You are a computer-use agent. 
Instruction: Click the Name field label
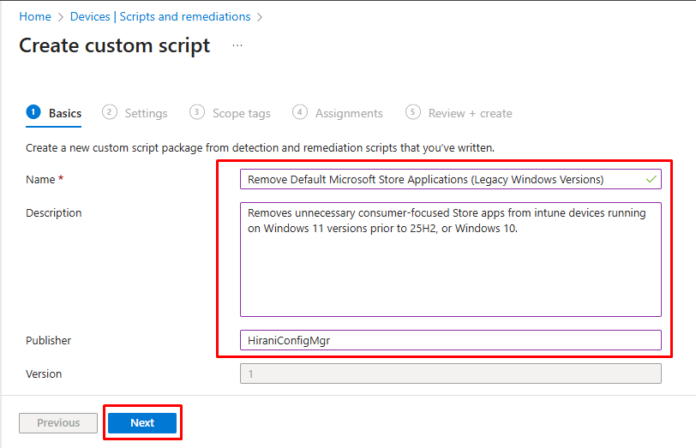click(44, 179)
